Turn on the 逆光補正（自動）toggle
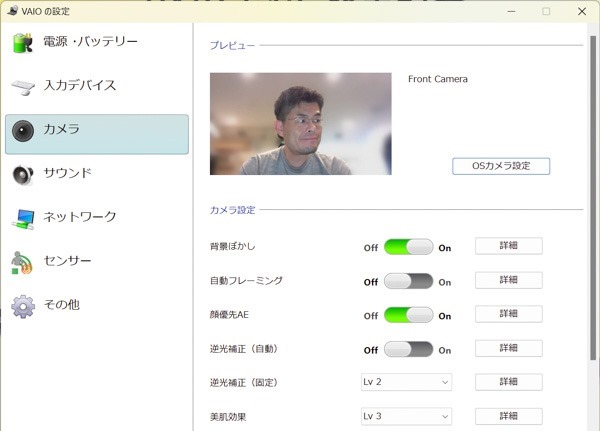This screenshot has width=600, height=431. (408, 349)
